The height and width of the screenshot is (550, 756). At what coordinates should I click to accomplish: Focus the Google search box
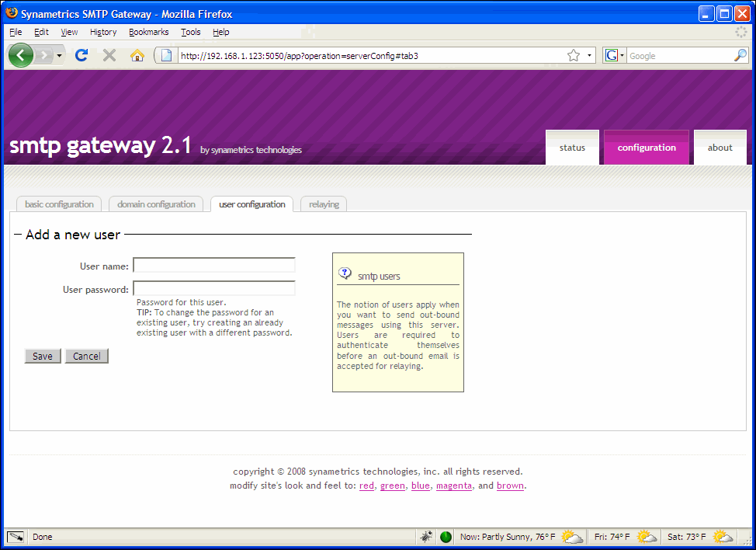pos(680,55)
